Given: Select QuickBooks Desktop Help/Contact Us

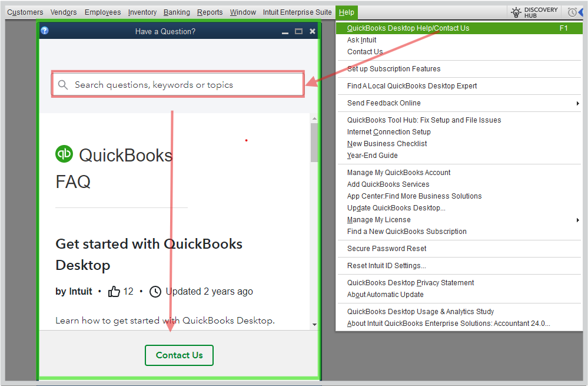Looking at the screenshot, I should click(459, 28).
